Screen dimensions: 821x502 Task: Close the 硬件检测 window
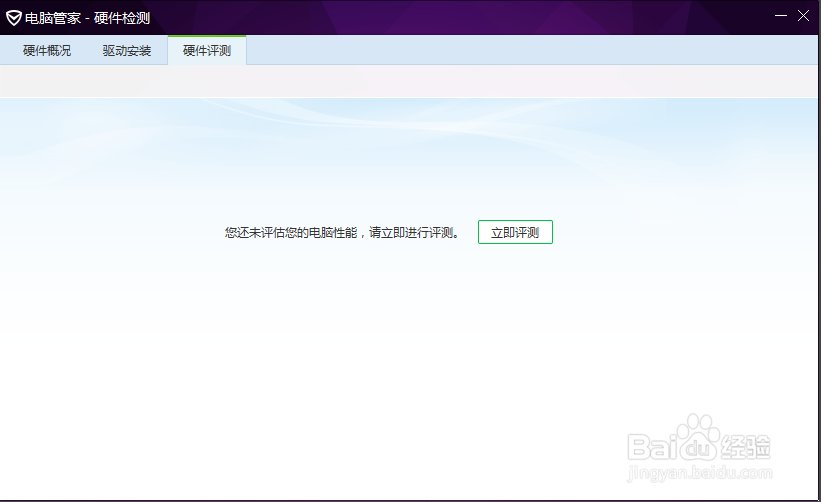click(x=803, y=16)
